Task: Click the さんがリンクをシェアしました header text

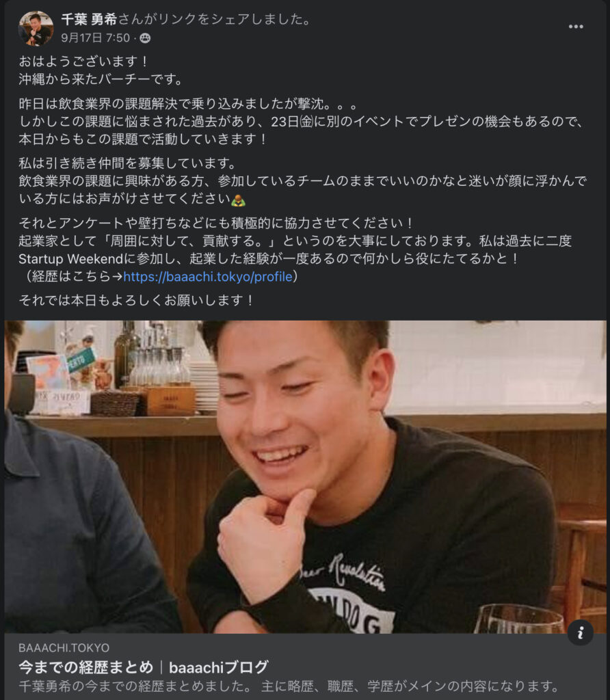Action: [x=214, y=19]
